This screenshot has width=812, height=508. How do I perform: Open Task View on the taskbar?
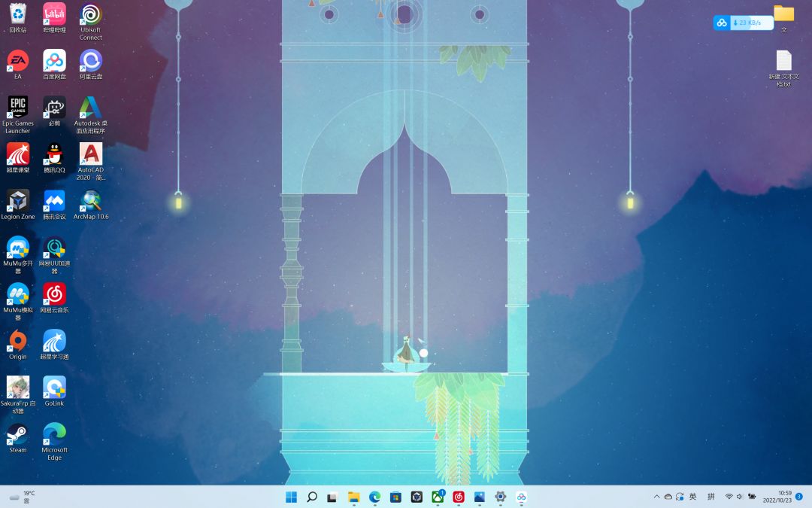click(332, 497)
